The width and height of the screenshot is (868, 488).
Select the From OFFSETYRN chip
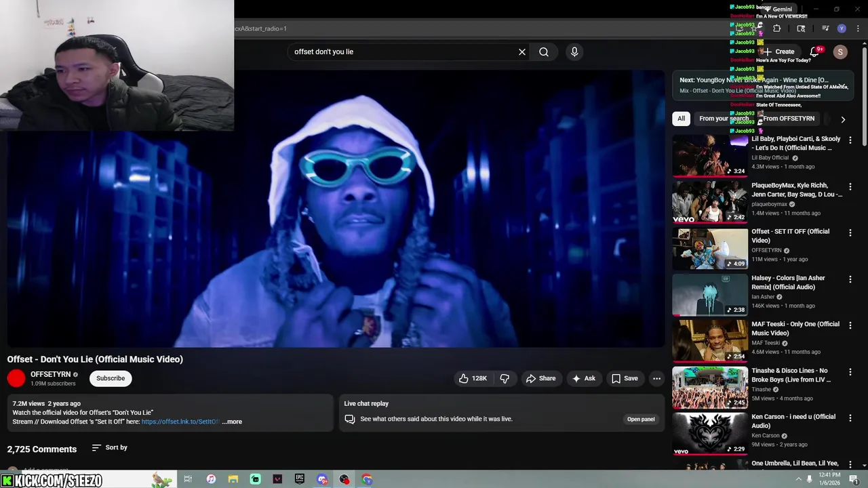[x=789, y=119]
